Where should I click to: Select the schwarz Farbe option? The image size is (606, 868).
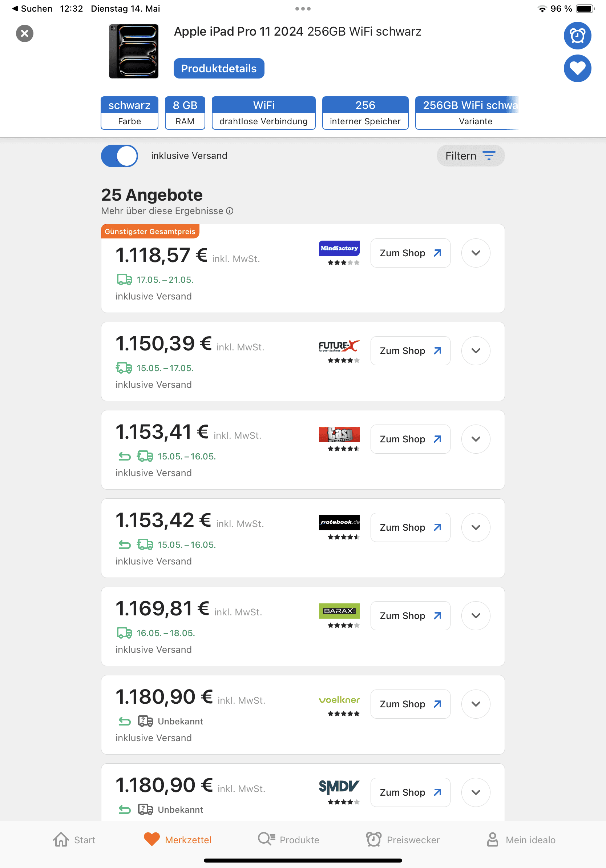click(129, 113)
